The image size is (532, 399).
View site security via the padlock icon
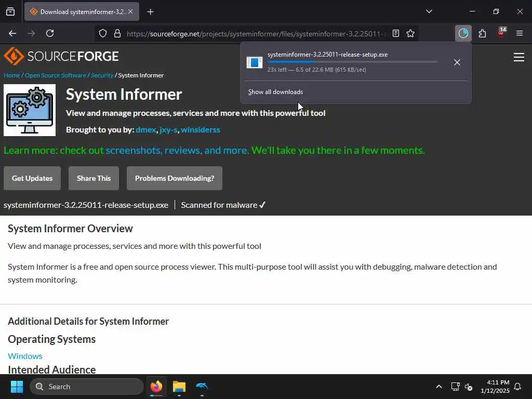coord(117,33)
